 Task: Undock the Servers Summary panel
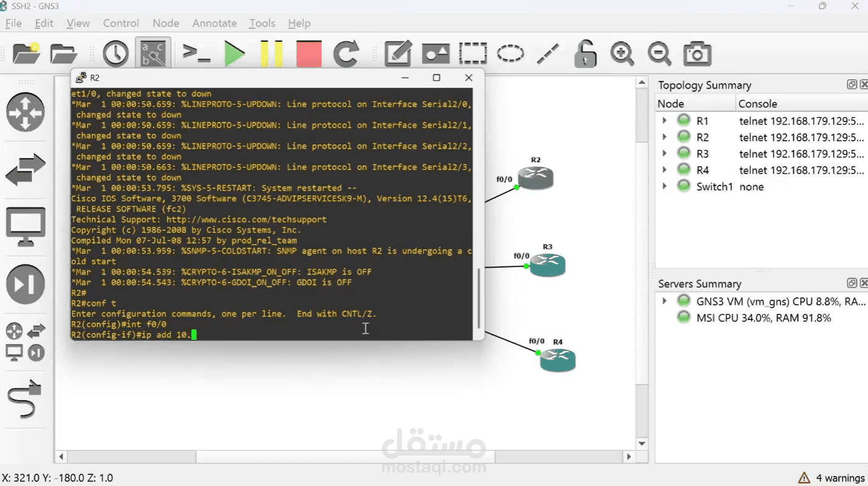click(x=851, y=283)
